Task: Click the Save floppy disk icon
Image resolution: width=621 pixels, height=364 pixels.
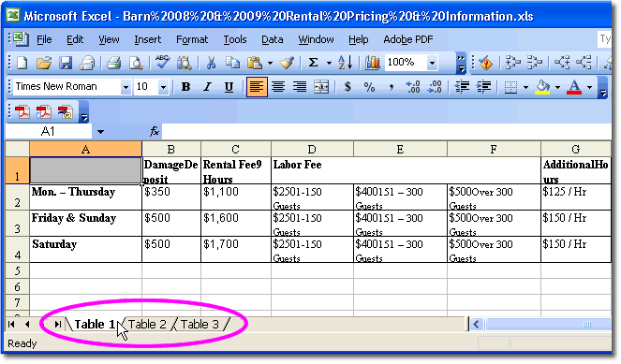Action: click(66, 63)
